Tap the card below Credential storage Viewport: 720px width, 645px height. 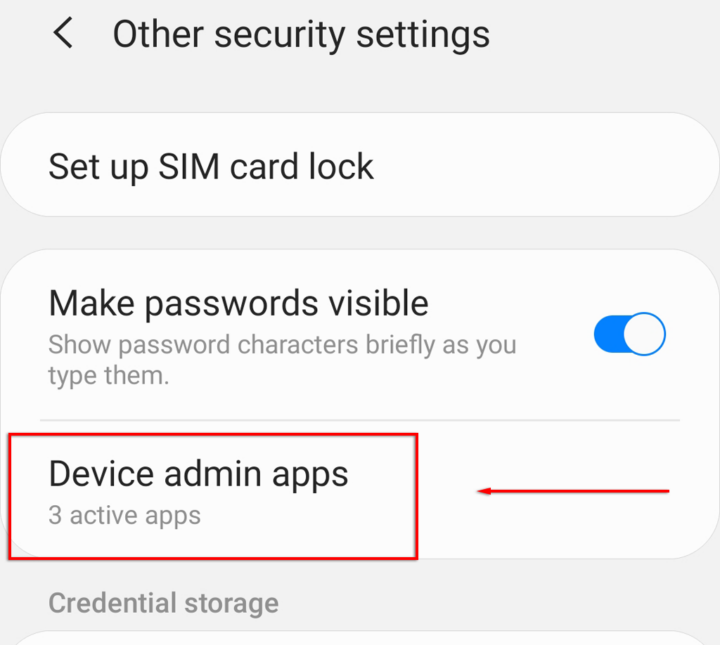pyautogui.click(x=360, y=638)
